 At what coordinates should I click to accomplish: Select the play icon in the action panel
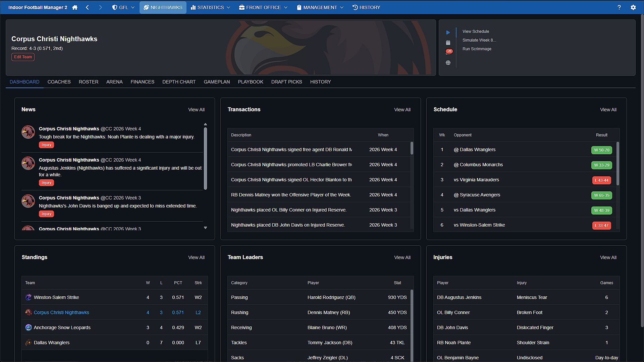tap(448, 33)
